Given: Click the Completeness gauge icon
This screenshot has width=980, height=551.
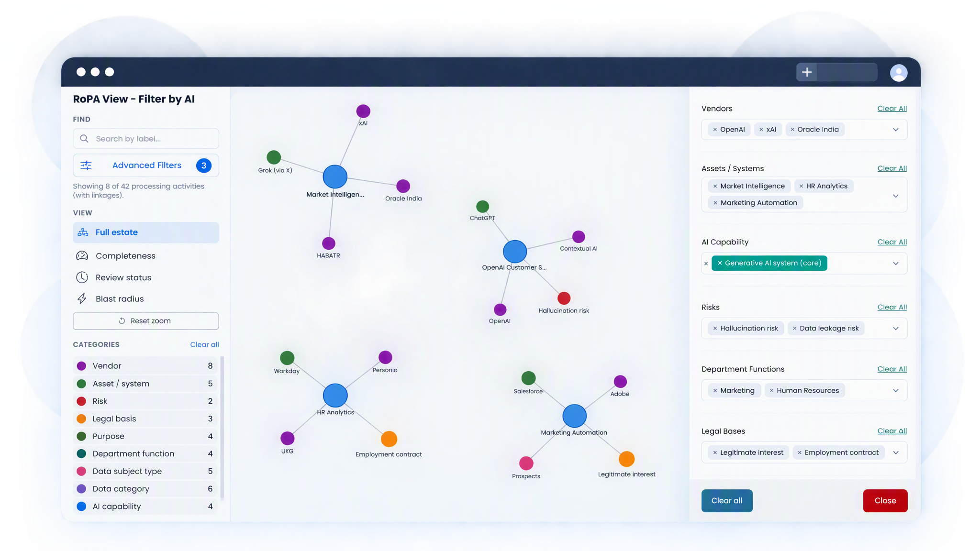Looking at the screenshot, I should pos(82,256).
